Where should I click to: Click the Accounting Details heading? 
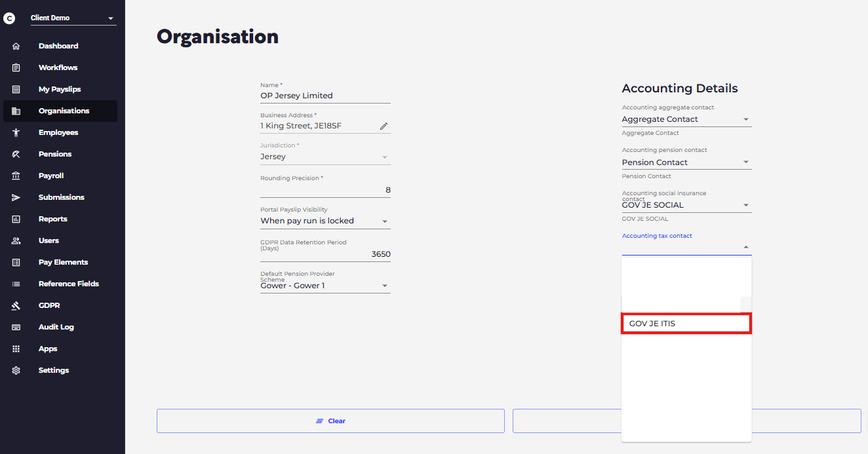coord(680,88)
